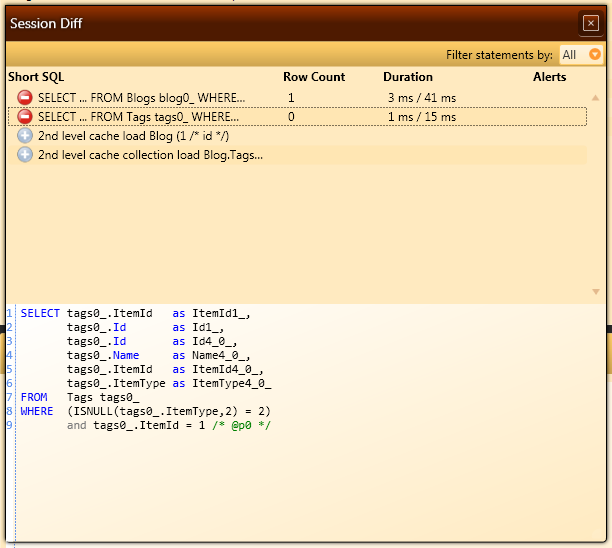Click the 'Filter statements by:' label
Viewport: 612px width, 548px height.
[499, 55]
